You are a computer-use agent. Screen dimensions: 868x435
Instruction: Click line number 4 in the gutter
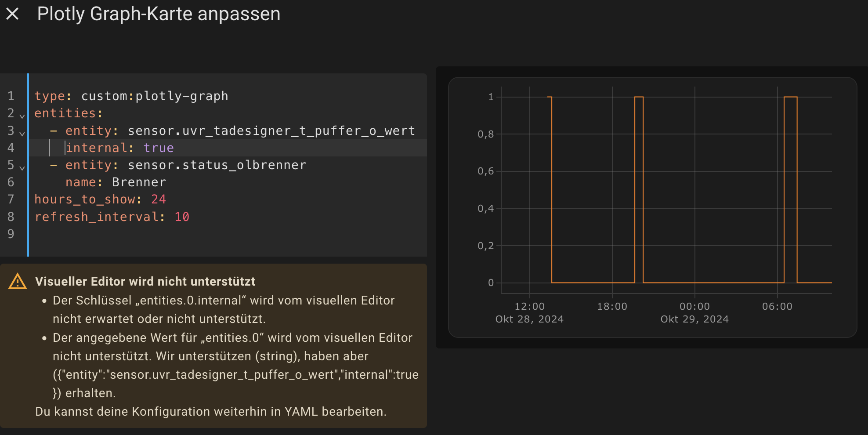[11, 148]
